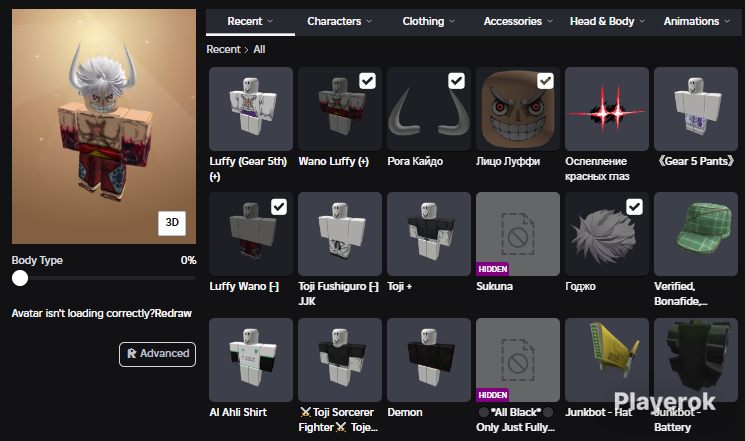The width and height of the screenshot is (745, 441).
Task: Open the Characters tab
Action: (340, 21)
